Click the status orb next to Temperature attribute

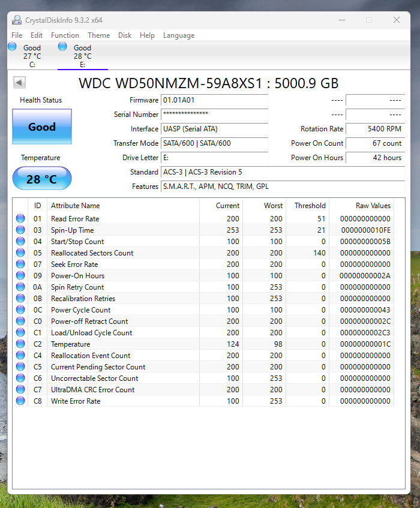pyautogui.click(x=20, y=344)
